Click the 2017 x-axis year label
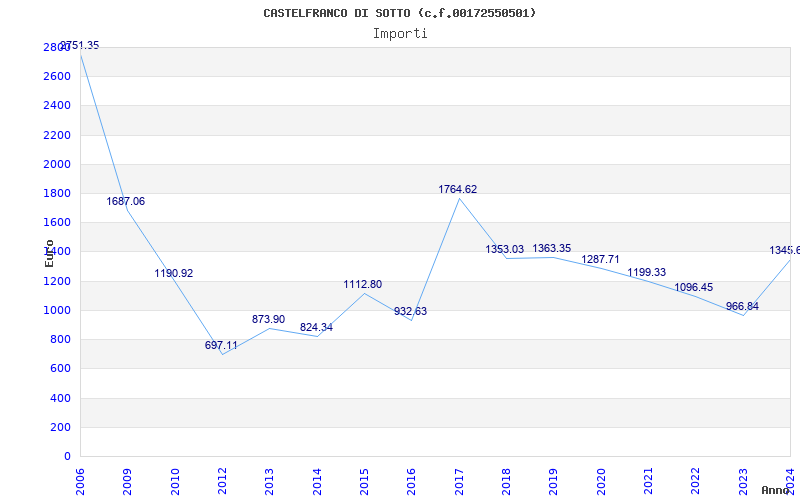The width and height of the screenshot is (800, 500). 459,482
